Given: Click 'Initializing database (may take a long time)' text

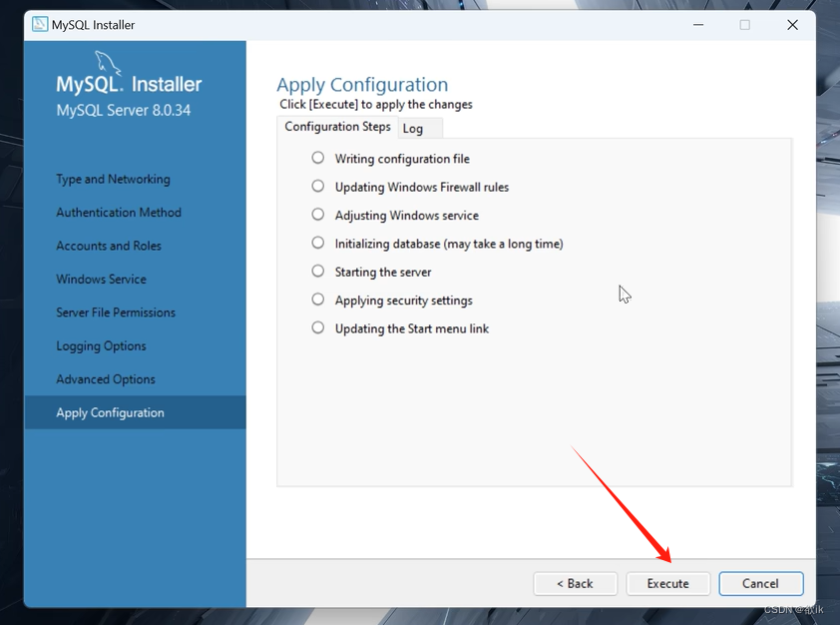Looking at the screenshot, I should (x=449, y=244).
